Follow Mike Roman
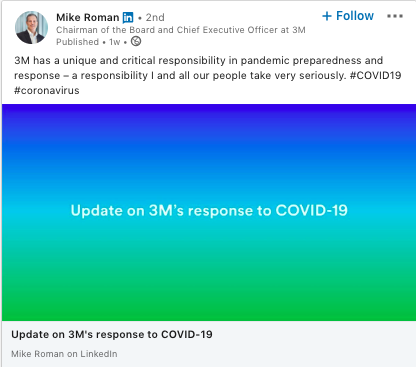Image resolution: width=416 pixels, height=367 pixels. 348,16
